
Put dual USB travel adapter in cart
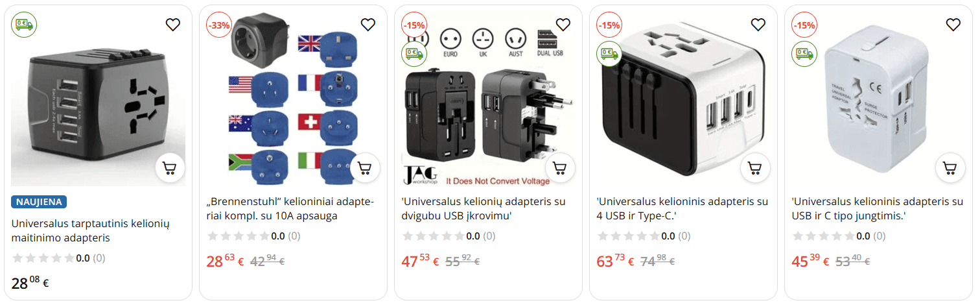(560, 168)
